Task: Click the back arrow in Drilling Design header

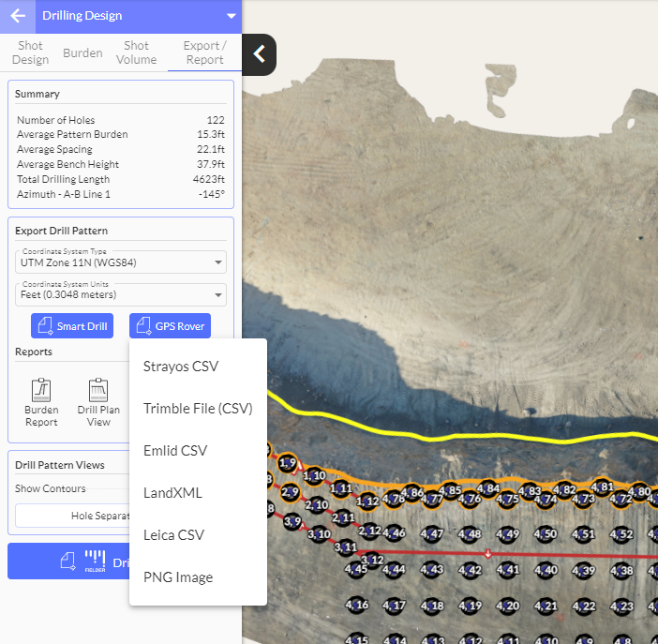Action: click(x=18, y=16)
